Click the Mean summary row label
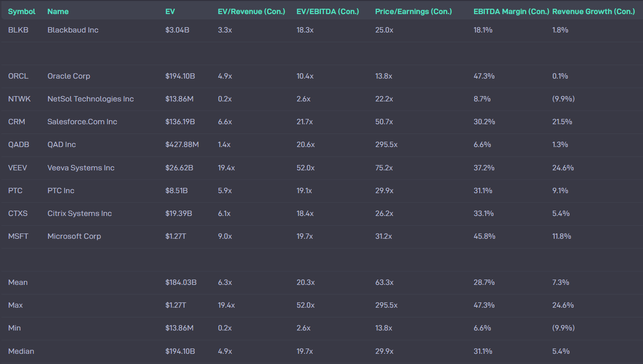643x364 pixels. pyautogui.click(x=18, y=282)
